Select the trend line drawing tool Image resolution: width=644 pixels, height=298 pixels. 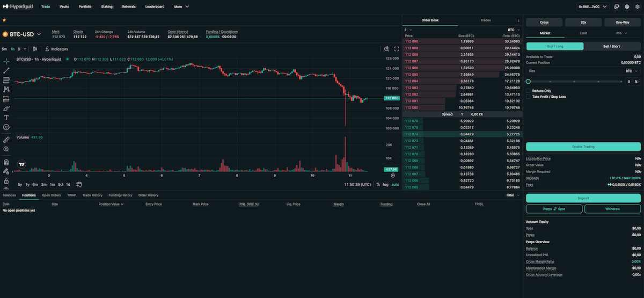(x=6, y=70)
